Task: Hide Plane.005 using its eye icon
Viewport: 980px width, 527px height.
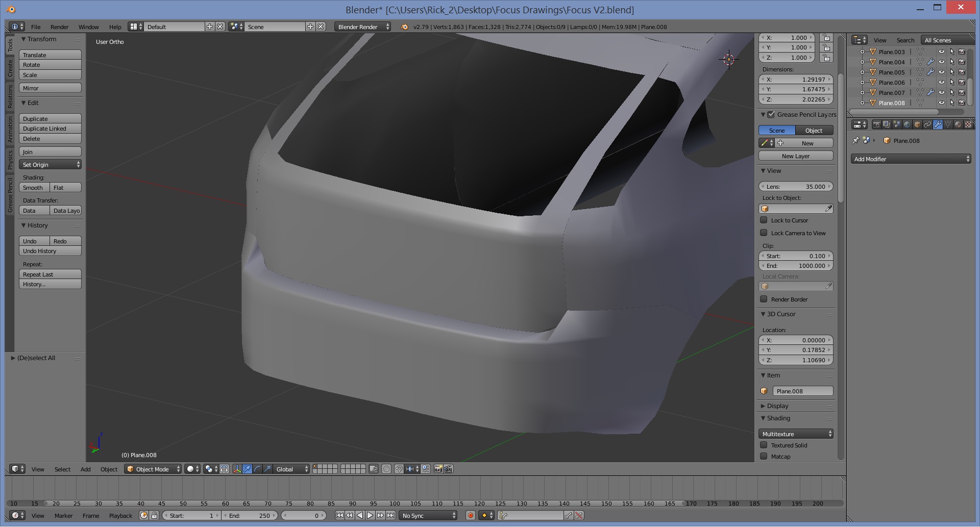Action: [942, 72]
